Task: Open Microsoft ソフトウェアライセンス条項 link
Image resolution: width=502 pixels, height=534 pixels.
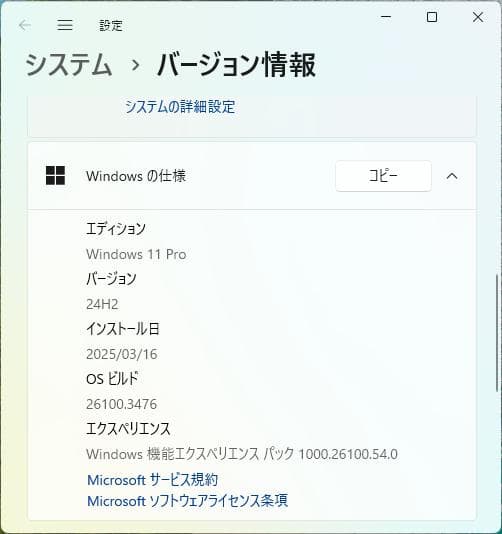Action: pos(188,501)
